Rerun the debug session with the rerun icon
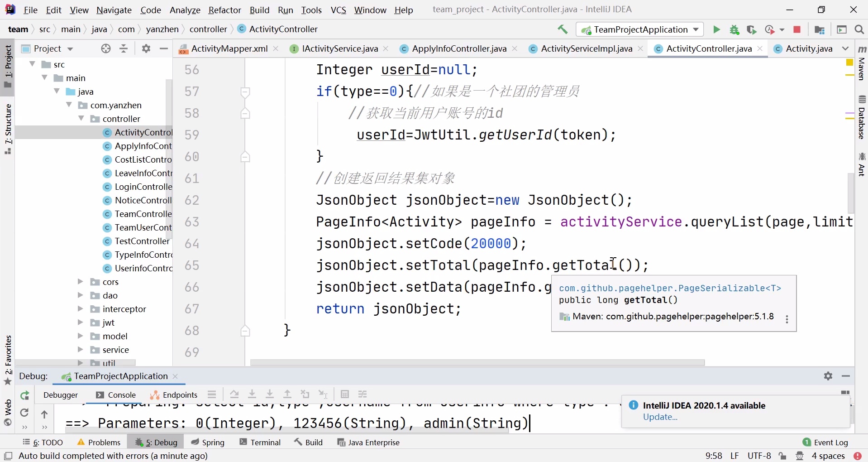Screen dimensions: 868x462 point(24,395)
